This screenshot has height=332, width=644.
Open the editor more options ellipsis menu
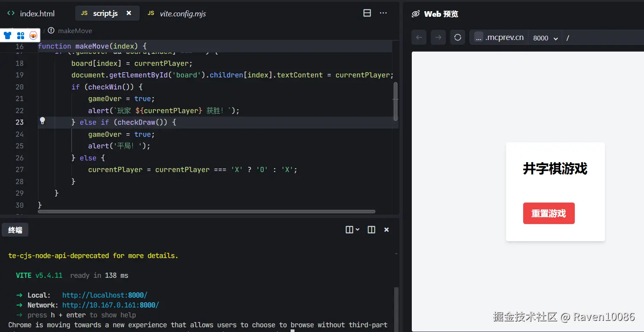tap(383, 13)
